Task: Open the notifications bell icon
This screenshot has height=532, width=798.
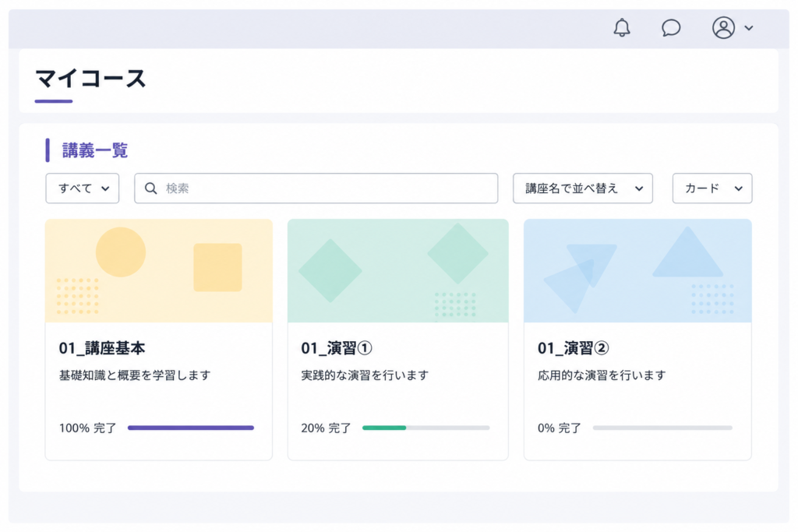Action: [621, 27]
